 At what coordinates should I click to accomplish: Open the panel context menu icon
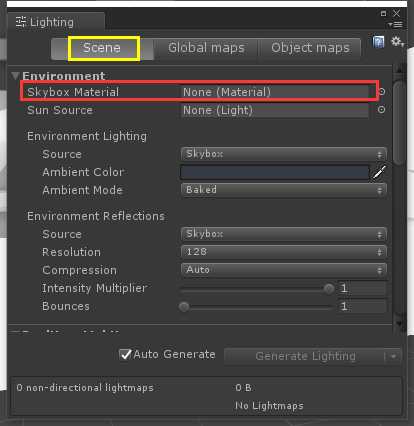coord(396,25)
